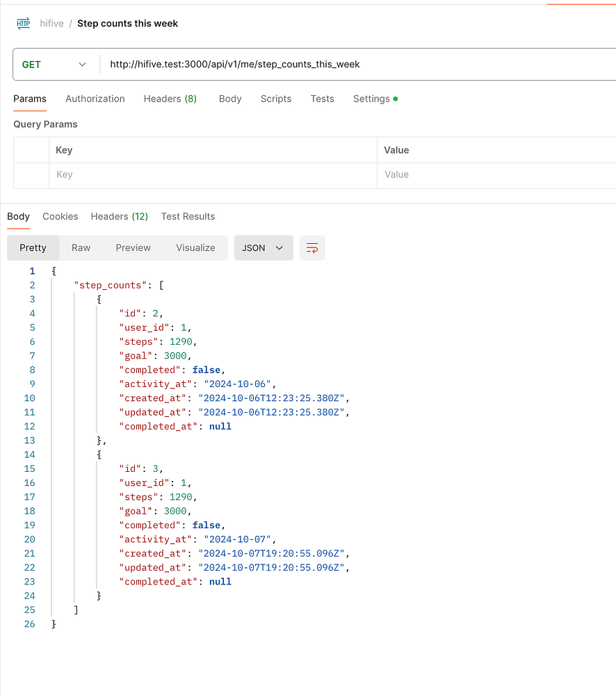The width and height of the screenshot is (616, 695).
Task: View the response Cookies tab
Action: (60, 216)
